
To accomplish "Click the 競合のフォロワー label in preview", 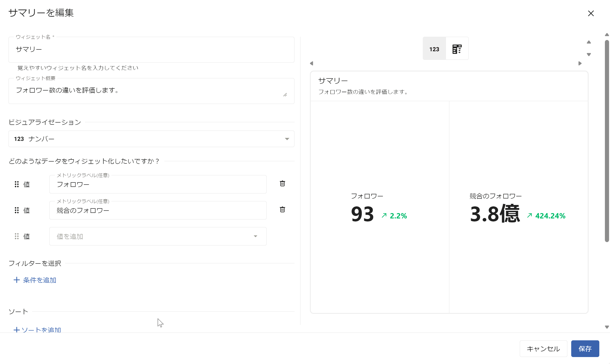I will click(x=495, y=196).
